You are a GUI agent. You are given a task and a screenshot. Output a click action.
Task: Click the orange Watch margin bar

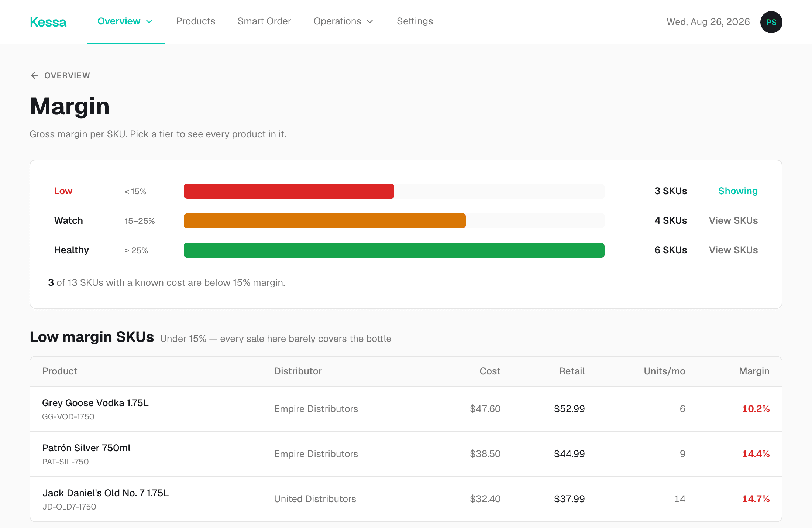point(325,221)
